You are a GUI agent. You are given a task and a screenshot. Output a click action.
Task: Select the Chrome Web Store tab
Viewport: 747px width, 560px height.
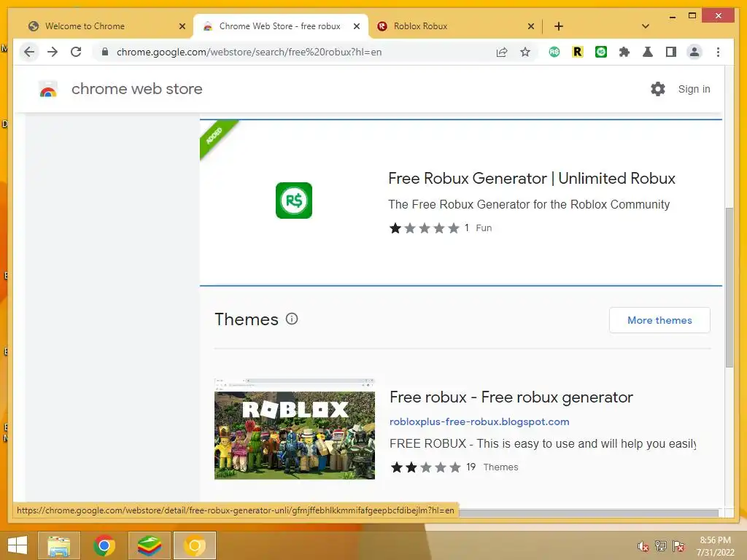click(279, 26)
